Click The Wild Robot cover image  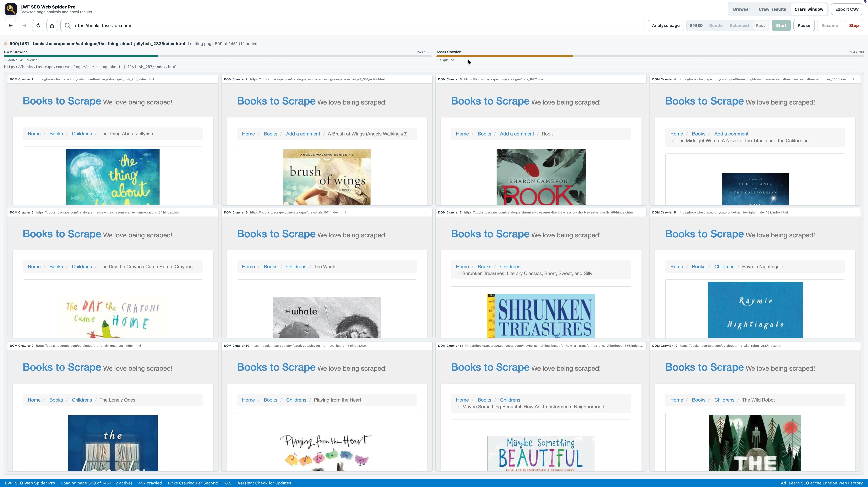point(755,443)
